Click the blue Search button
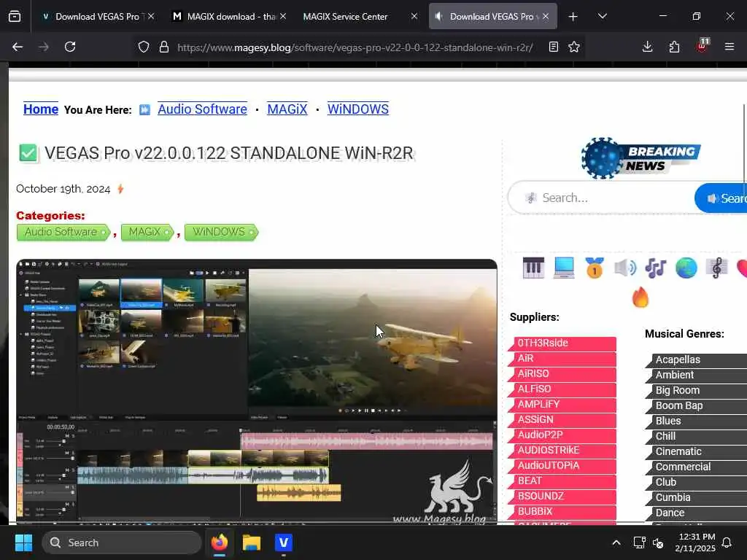The width and height of the screenshot is (747, 560). point(720,198)
